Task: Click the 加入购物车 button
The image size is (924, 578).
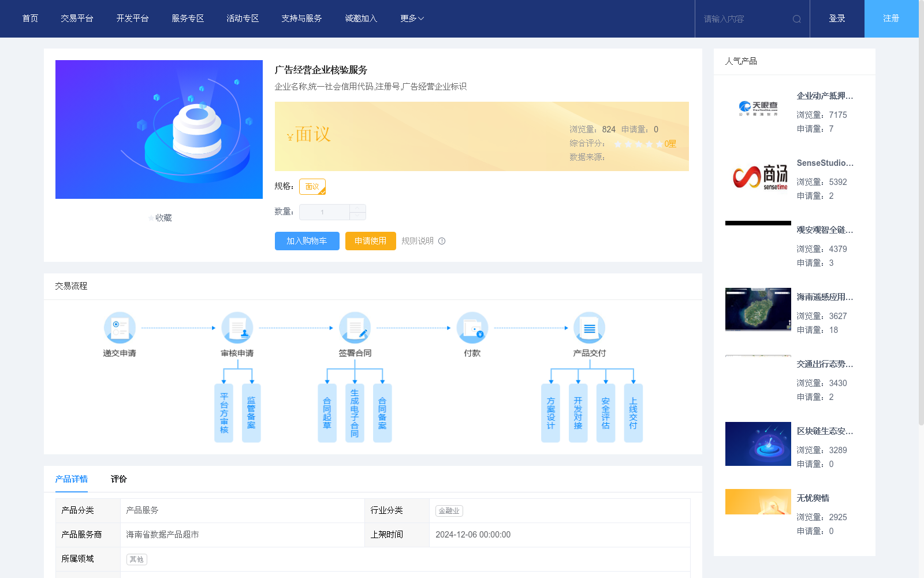Action: tap(307, 241)
